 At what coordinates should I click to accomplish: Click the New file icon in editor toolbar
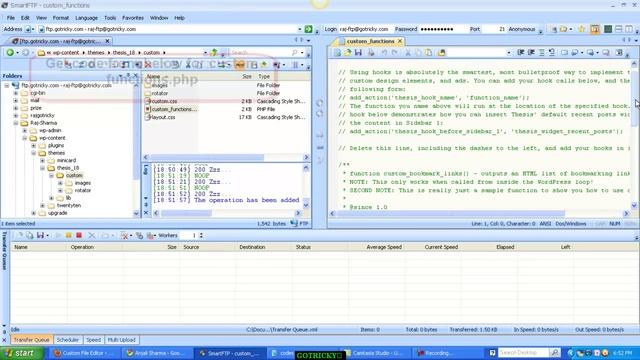click(337, 52)
